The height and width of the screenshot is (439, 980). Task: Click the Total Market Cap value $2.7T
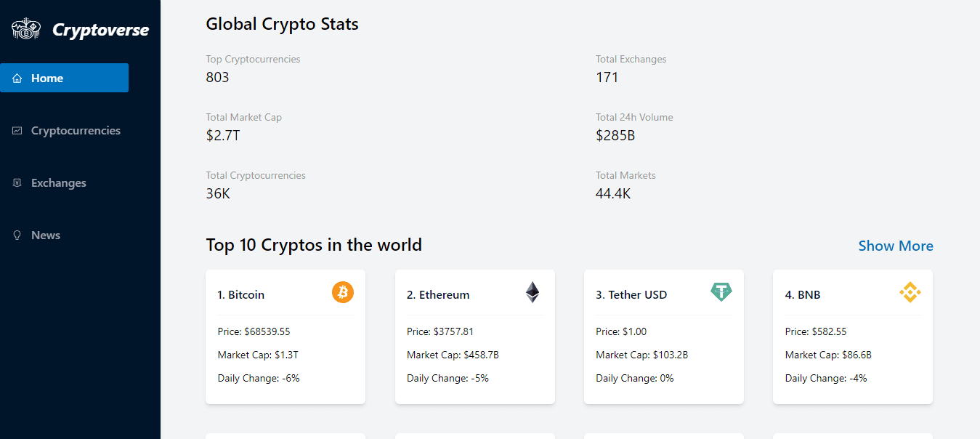point(222,135)
